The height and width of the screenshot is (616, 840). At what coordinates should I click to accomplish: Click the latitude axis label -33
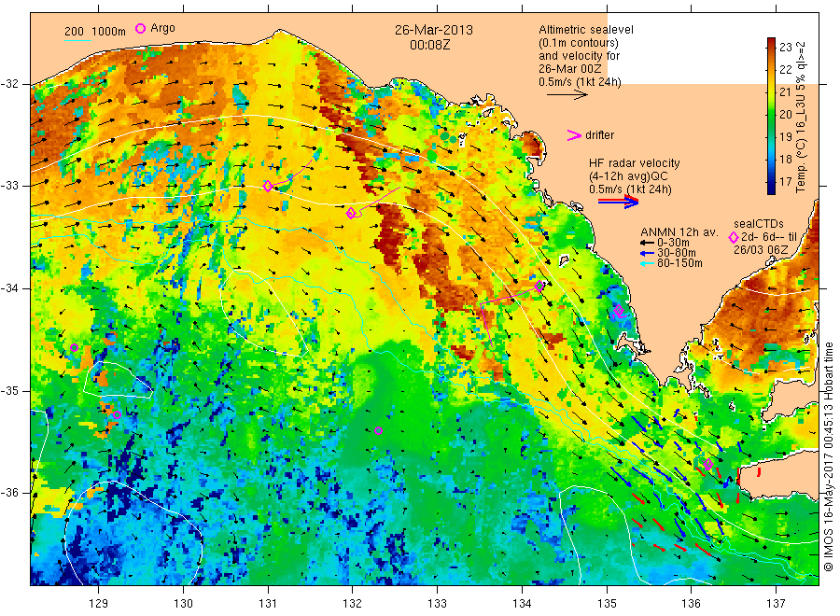pos(9,186)
